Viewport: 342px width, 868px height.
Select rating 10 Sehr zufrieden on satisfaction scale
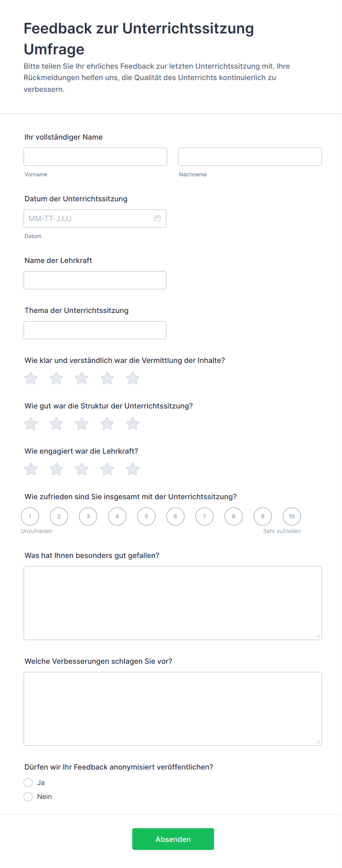click(292, 516)
